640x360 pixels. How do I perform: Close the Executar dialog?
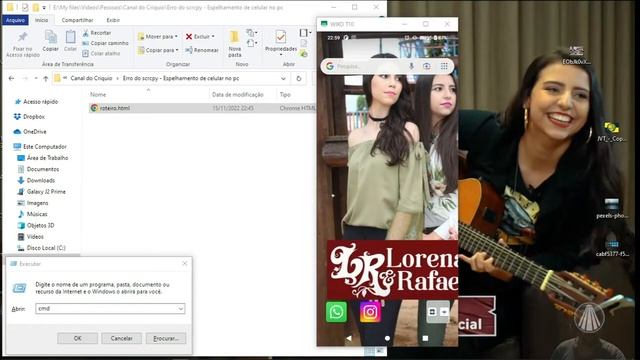click(x=185, y=264)
